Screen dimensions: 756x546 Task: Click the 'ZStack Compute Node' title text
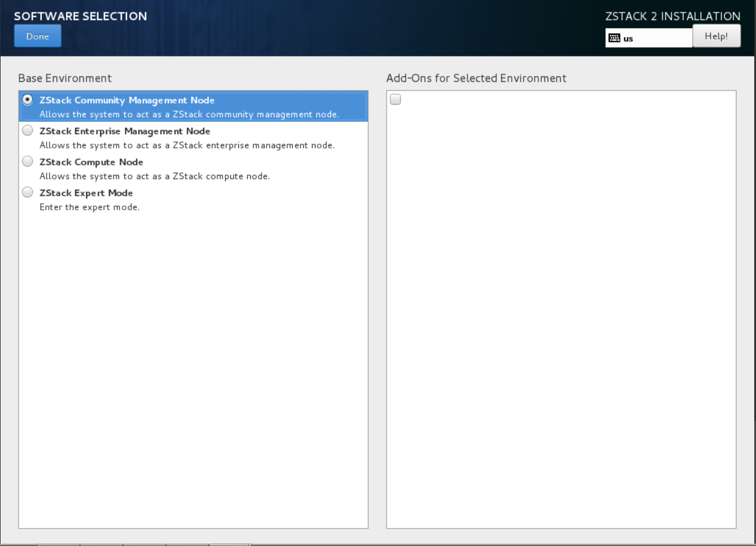[91, 162]
